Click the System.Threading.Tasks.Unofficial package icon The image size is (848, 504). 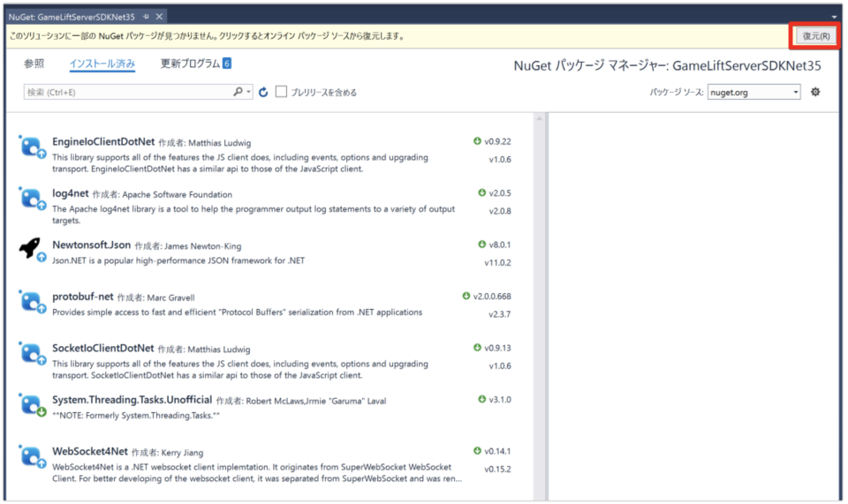click(x=31, y=405)
